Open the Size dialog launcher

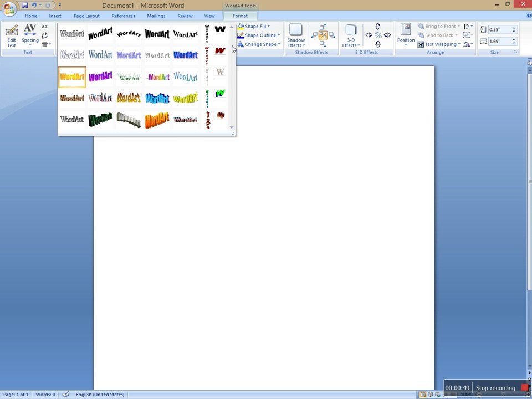coord(515,52)
